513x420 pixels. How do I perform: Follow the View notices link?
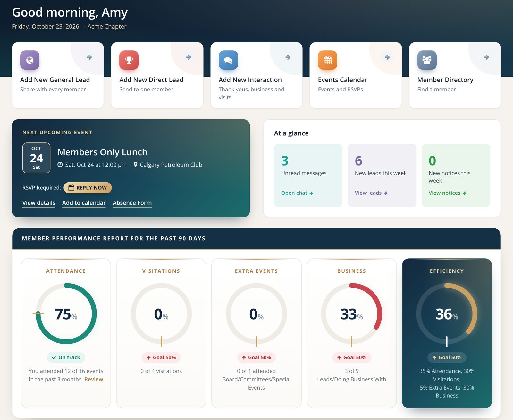click(448, 193)
